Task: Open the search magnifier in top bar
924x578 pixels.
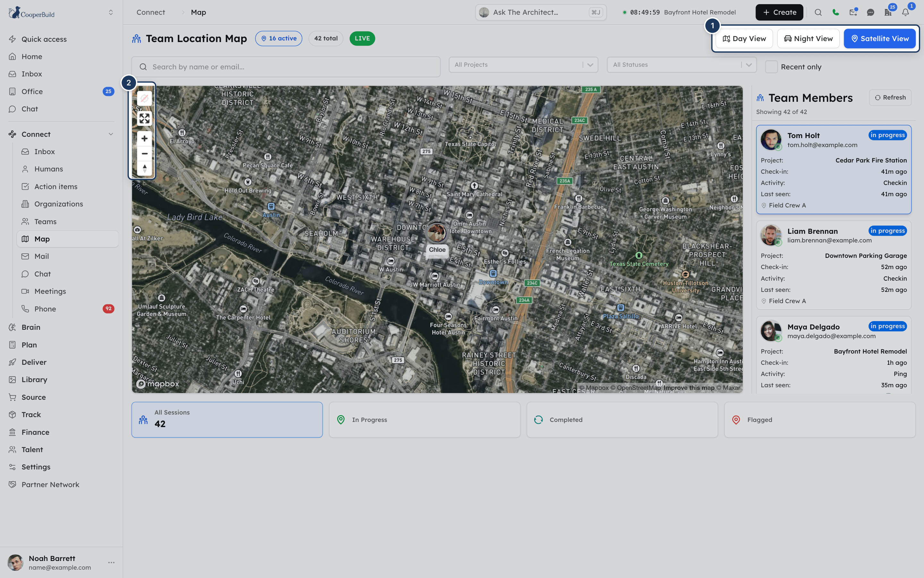Action: pos(818,12)
